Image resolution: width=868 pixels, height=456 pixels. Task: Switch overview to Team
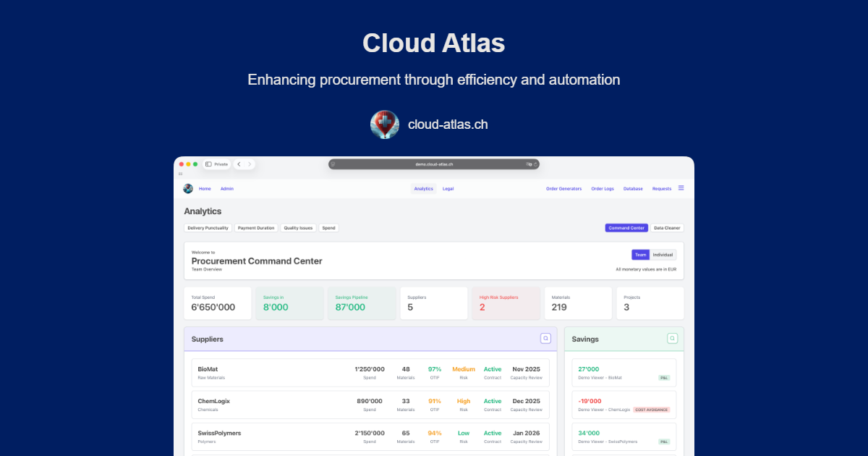[640, 255]
